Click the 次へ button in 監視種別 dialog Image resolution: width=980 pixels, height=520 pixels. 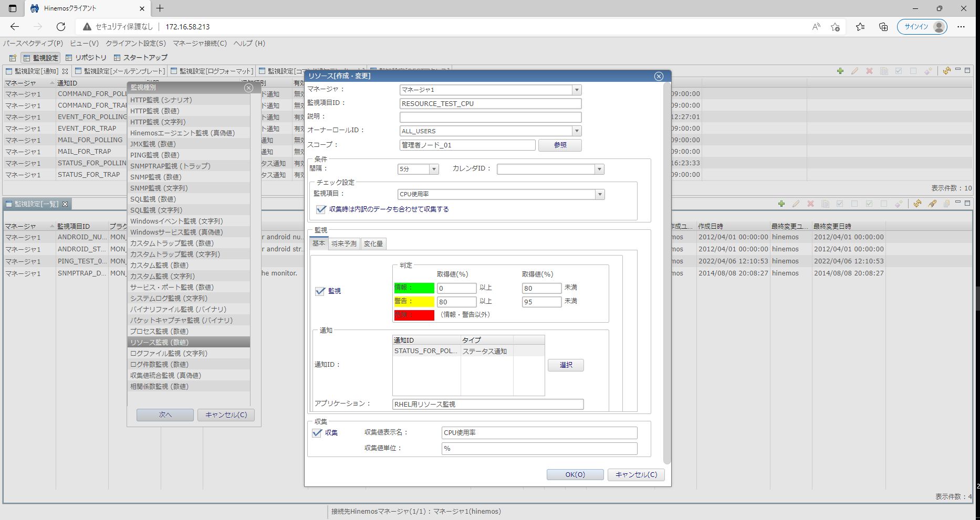point(165,415)
